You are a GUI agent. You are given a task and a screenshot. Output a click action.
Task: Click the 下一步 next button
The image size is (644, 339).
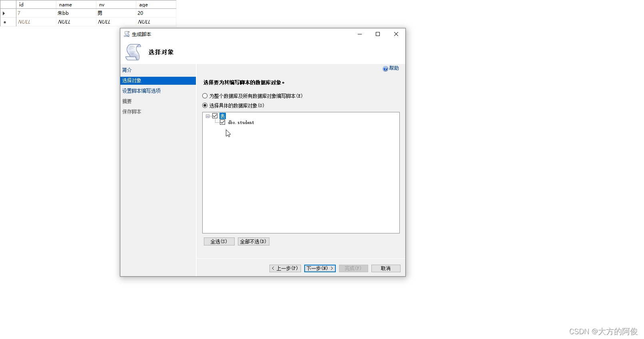click(319, 268)
